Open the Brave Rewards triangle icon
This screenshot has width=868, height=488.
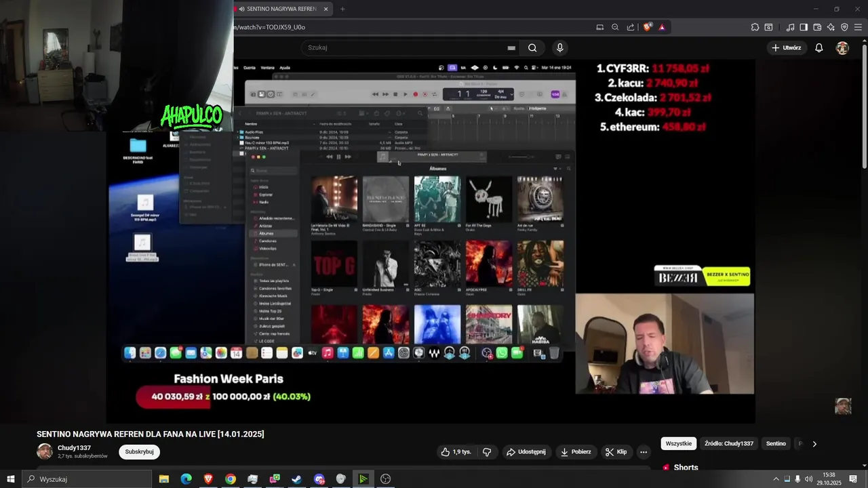[662, 27]
